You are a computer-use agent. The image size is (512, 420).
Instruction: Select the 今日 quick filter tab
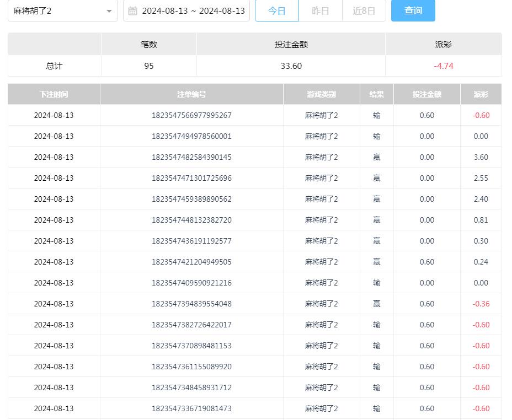277,10
